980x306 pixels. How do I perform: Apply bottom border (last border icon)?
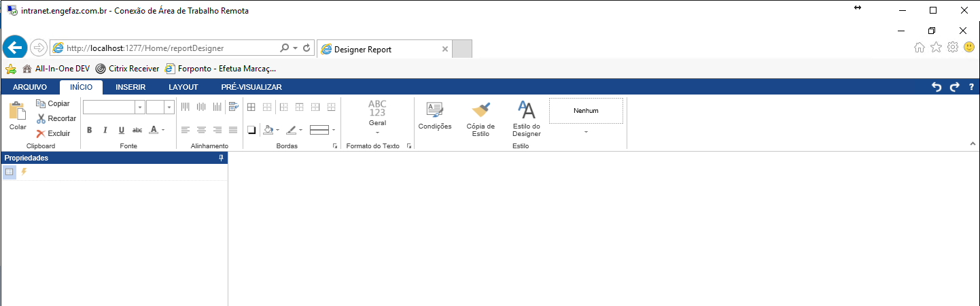[332, 107]
